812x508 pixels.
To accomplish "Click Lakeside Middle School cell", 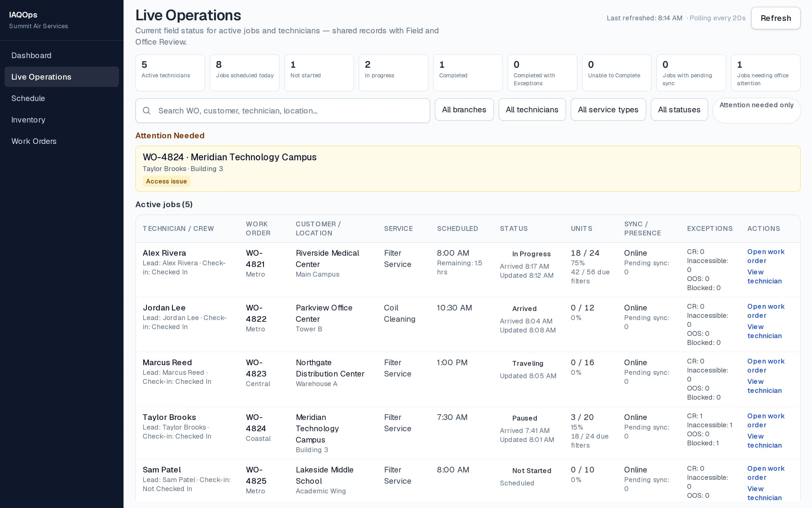I will [x=325, y=476].
